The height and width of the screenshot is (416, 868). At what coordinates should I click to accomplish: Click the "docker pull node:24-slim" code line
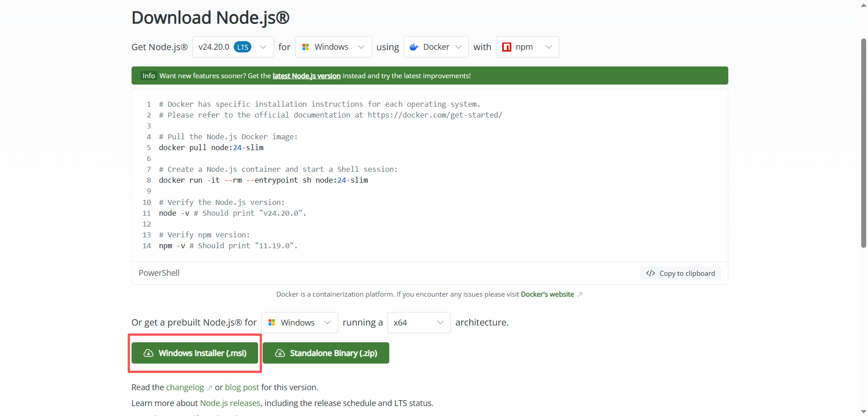211,148
